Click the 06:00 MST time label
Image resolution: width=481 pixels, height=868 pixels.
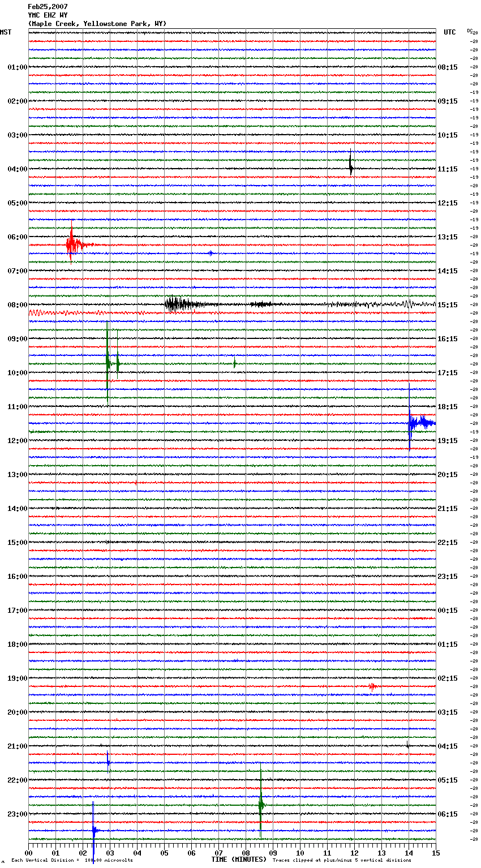[x=17, y=237]
